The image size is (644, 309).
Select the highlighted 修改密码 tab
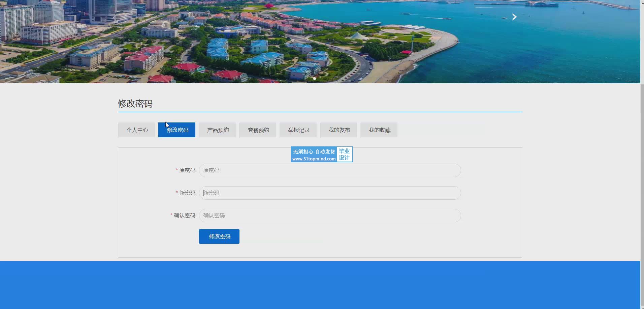point(177,130)
